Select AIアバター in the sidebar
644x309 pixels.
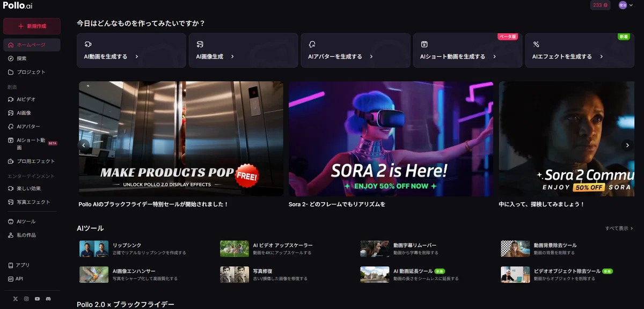coord(32,127)
